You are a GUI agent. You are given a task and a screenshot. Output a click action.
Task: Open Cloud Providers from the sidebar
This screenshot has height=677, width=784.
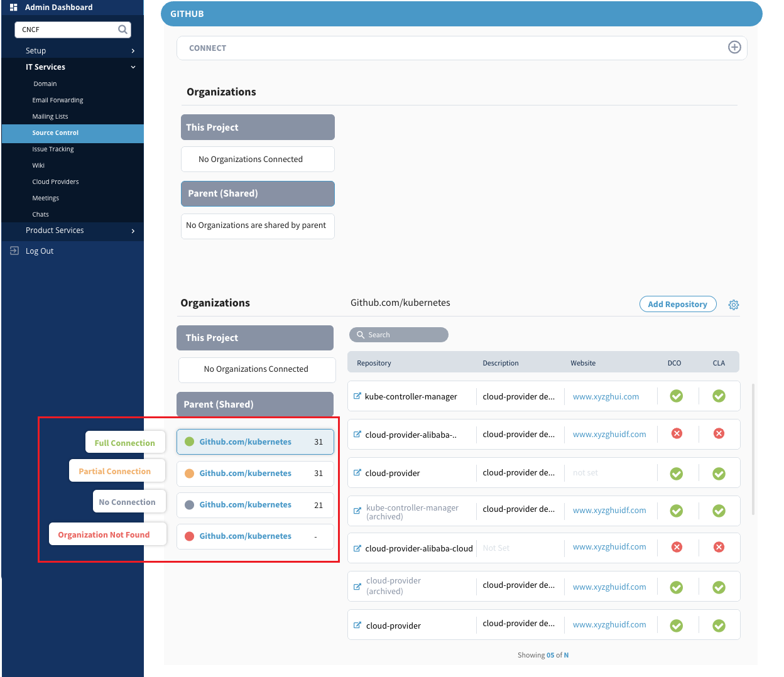(55, 182)
